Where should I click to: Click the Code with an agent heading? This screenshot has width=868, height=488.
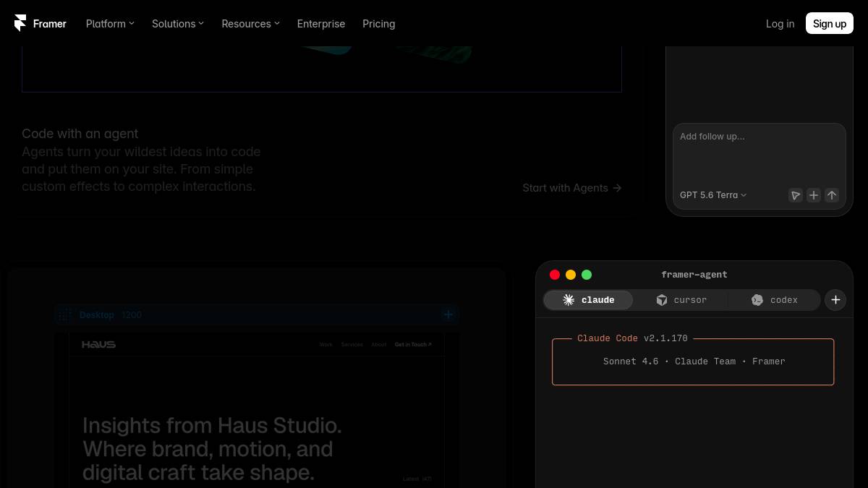[x=80, y=134]
